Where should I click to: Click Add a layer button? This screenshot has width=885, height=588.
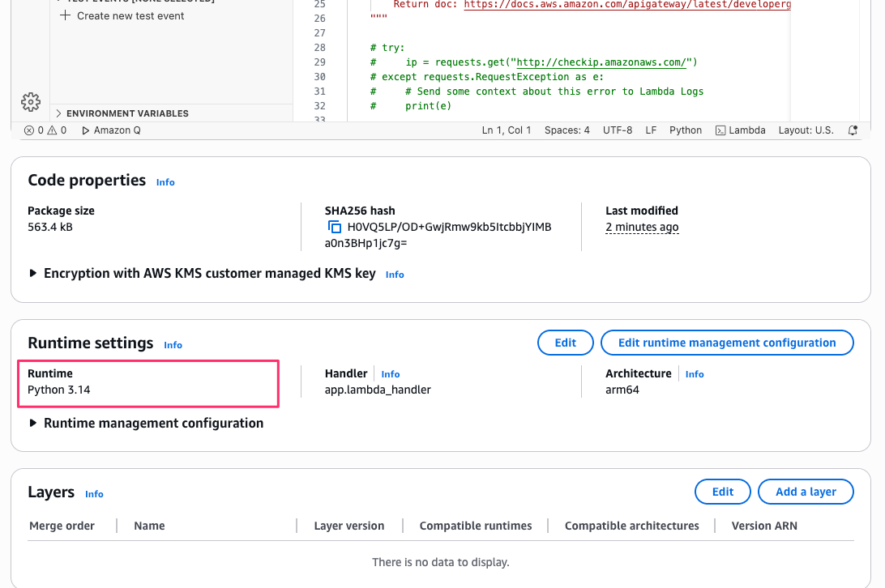pos(805,492)
